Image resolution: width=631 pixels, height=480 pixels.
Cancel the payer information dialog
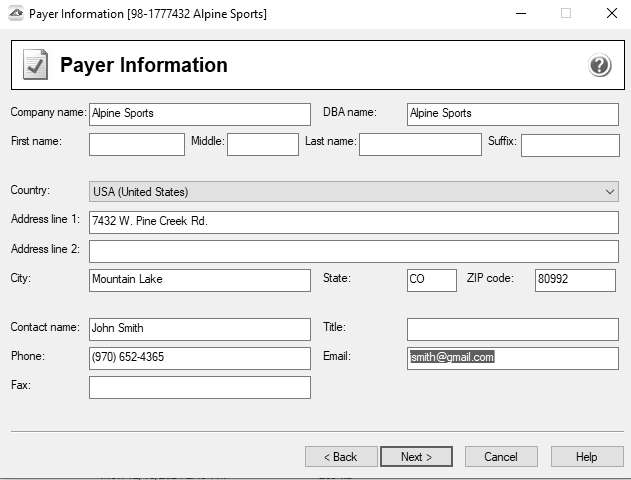click(x=500, y=457)
